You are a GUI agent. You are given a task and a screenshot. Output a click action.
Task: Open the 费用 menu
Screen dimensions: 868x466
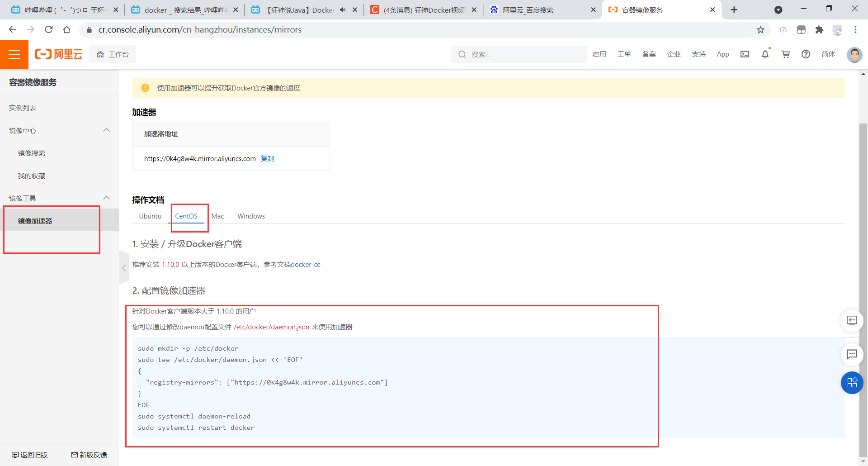(x=599, y=54)
